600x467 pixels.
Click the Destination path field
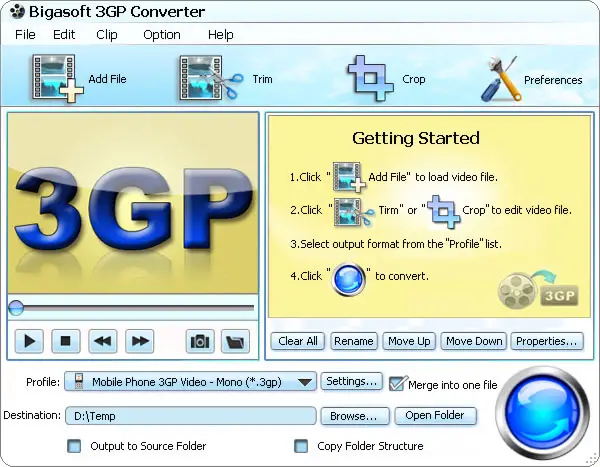point(191,416)
